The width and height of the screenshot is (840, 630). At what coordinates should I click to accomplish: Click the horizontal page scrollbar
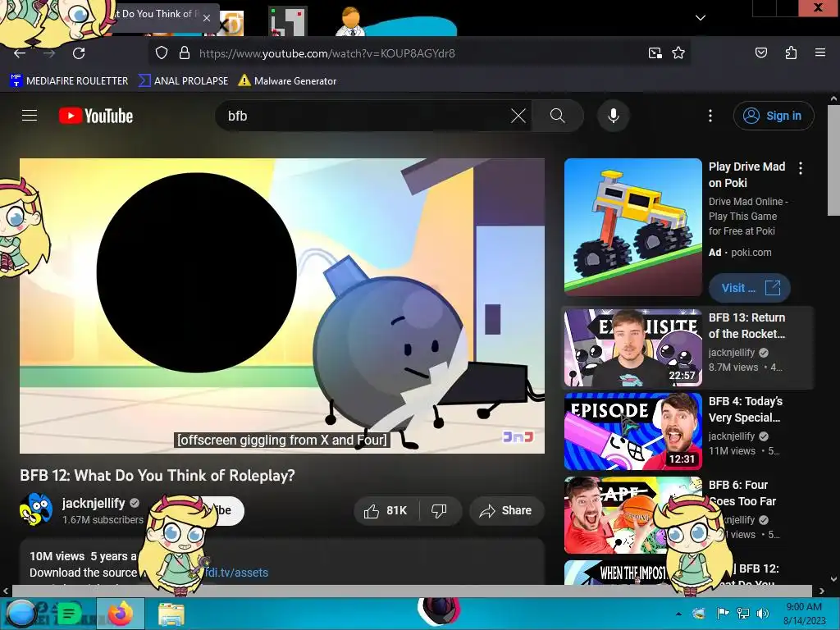tap(413, 591)
